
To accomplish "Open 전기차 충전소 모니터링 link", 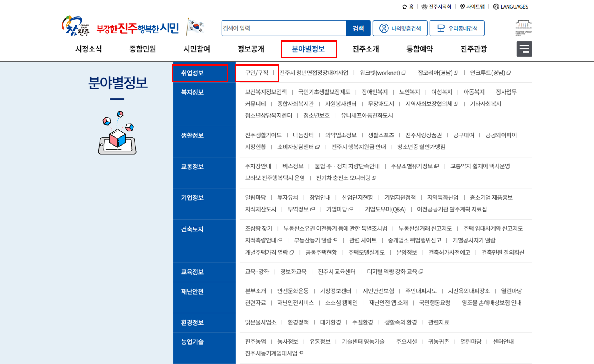I will coord(346,178).
